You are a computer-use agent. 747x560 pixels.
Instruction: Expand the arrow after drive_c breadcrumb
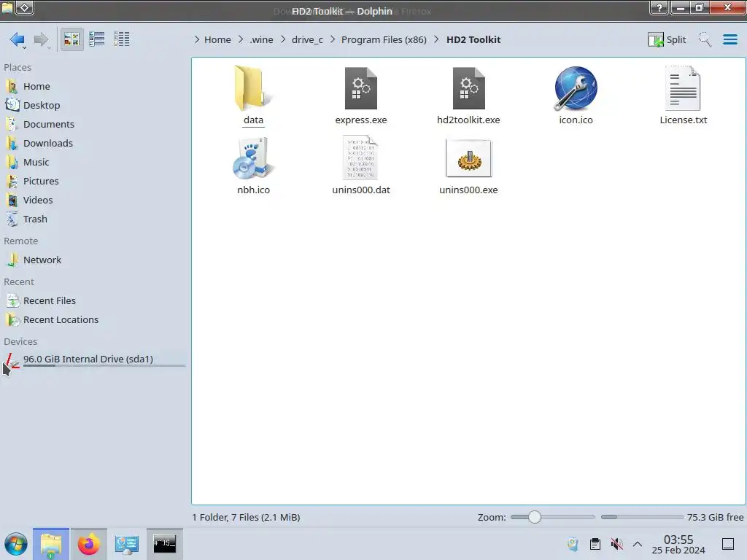pyautogui.click(x=333, y=39)
